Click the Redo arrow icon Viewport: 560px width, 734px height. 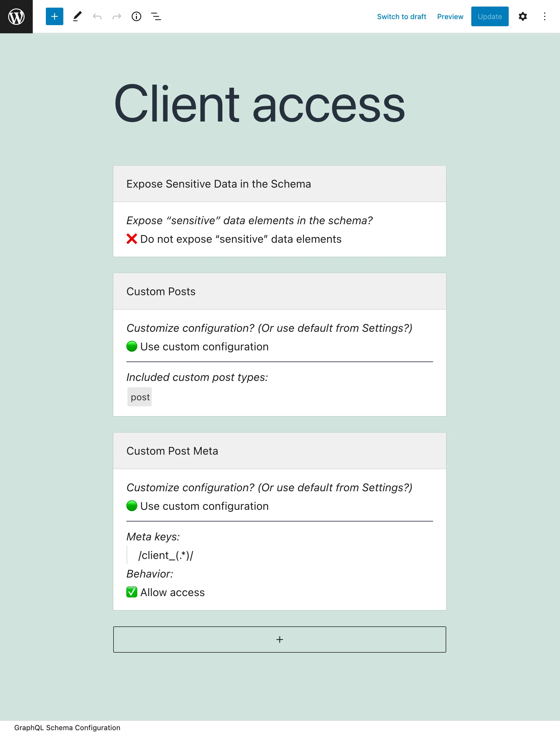coord(117,16)
